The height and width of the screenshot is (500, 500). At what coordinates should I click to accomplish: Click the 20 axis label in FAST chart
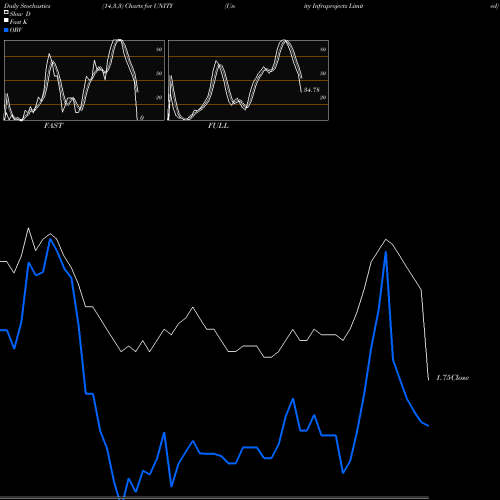[159, 97]
